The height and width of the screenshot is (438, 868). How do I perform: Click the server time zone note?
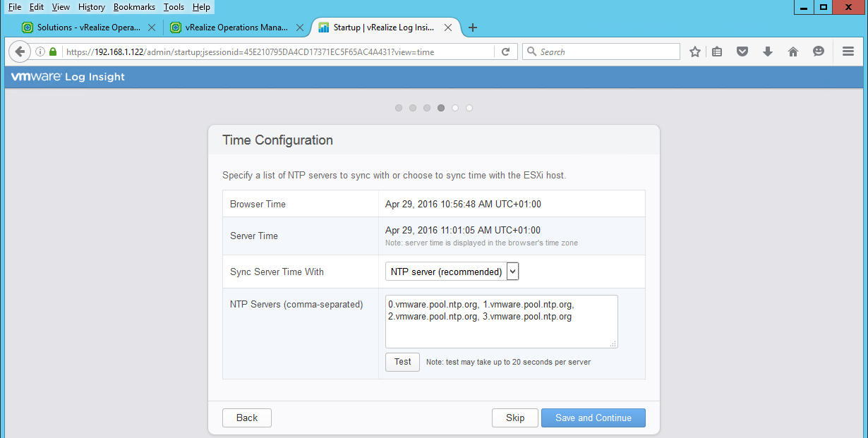(x=482, y=243)
